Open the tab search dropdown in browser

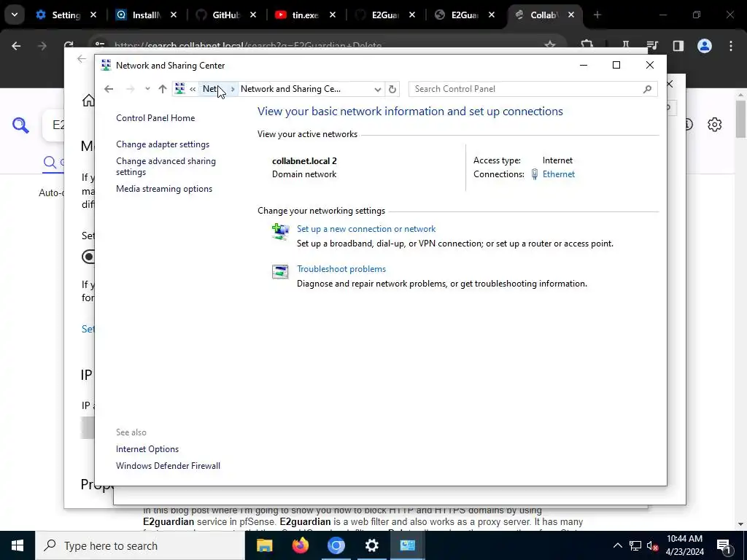(15, 15)
